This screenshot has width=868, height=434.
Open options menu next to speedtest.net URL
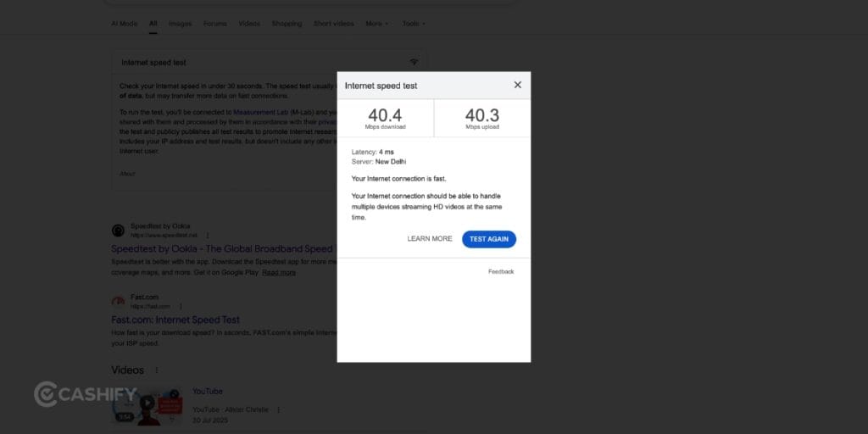pyautogui.click(x=208, y=236)
